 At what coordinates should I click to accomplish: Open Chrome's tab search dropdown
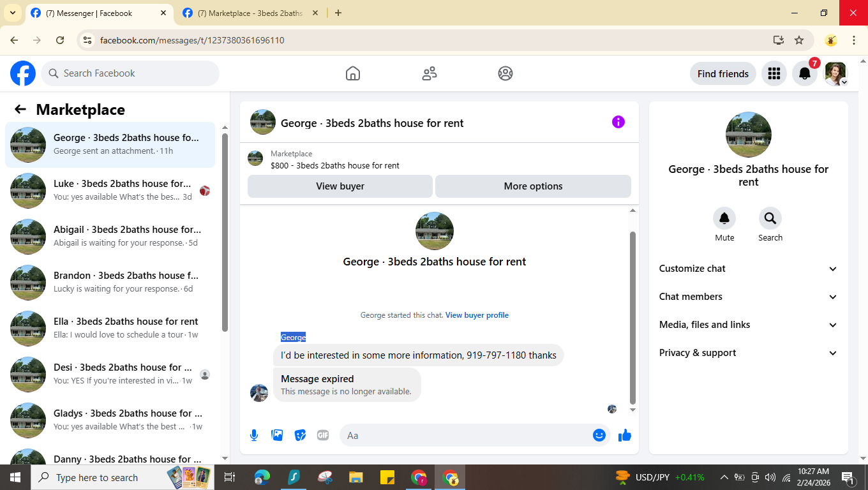12,13
